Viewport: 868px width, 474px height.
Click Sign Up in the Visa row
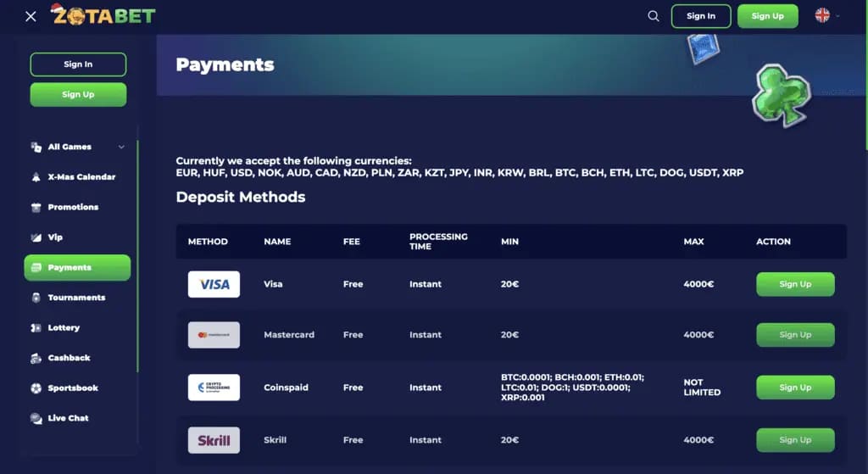point(795,284)
